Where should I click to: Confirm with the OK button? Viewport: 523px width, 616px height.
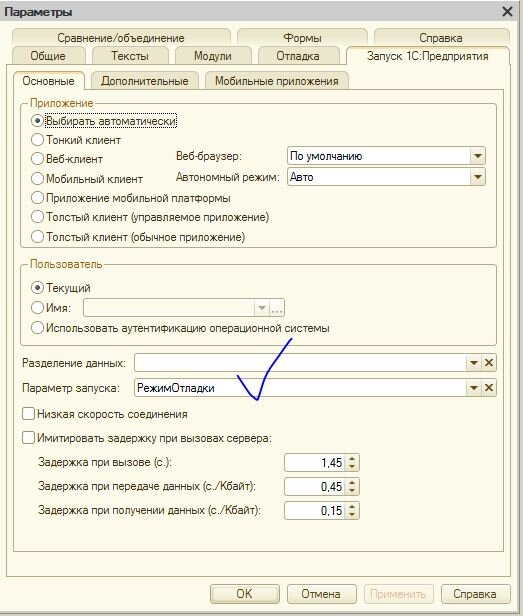click(244, 594)
